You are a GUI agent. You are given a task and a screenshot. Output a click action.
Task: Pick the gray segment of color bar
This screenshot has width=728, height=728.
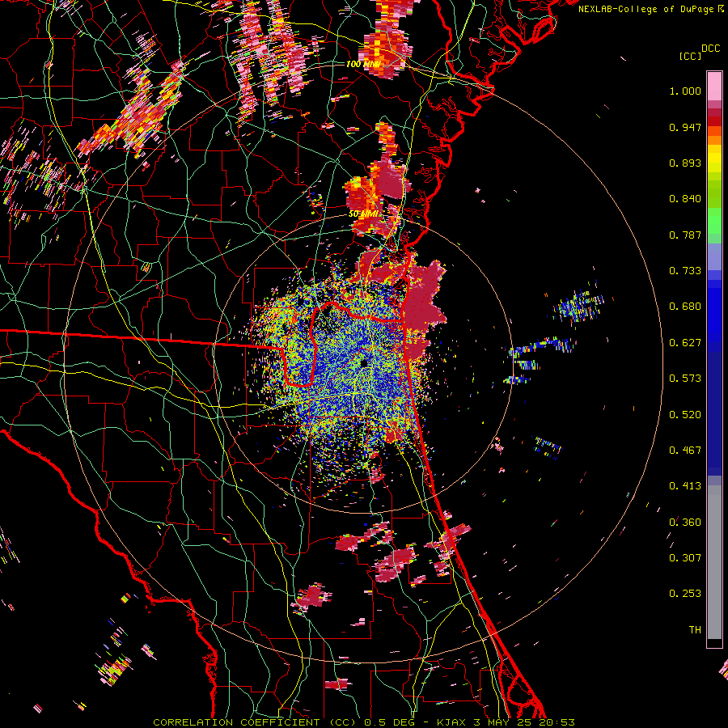(x=714, y=562)
